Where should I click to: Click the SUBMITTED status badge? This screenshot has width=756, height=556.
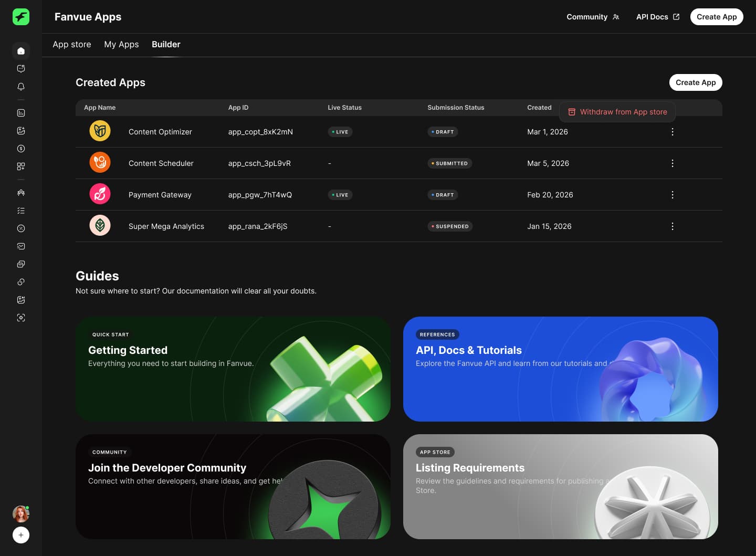click(x=450, y=163)
